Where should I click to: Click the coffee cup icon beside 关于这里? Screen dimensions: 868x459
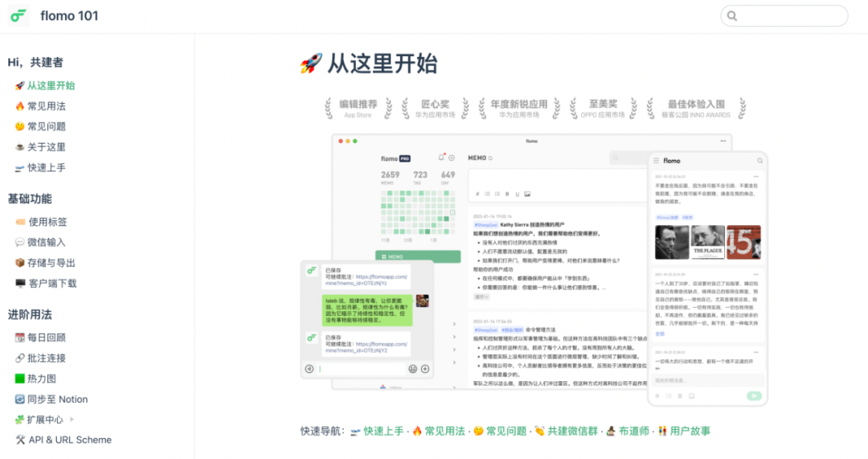point(20,147)
